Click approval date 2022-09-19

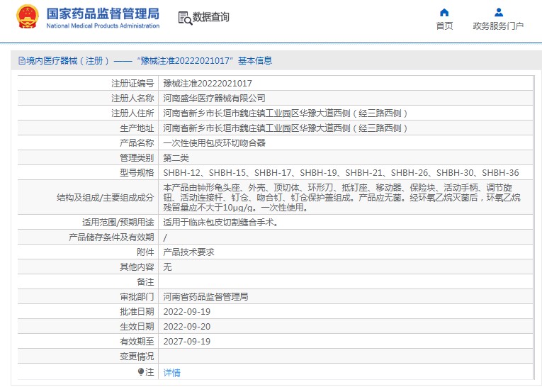click(186, 312)
